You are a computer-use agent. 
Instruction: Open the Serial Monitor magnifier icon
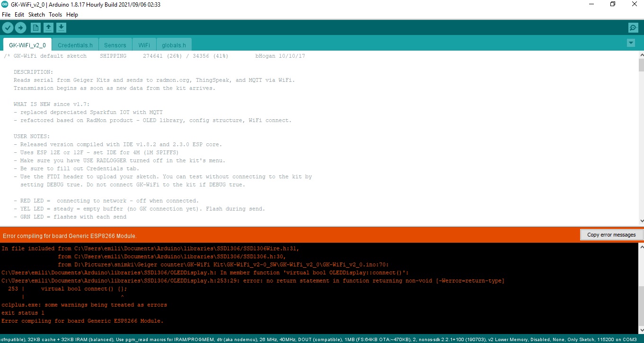[x=633, y=28]
